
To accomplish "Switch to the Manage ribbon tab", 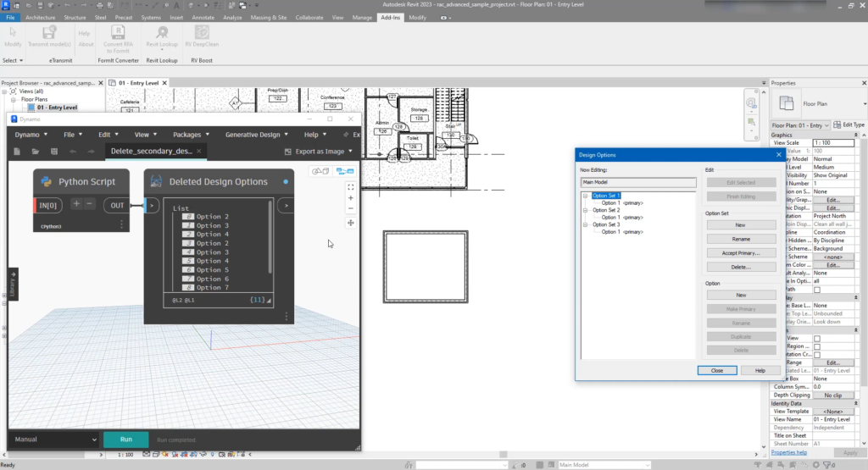I will (362, 18).
